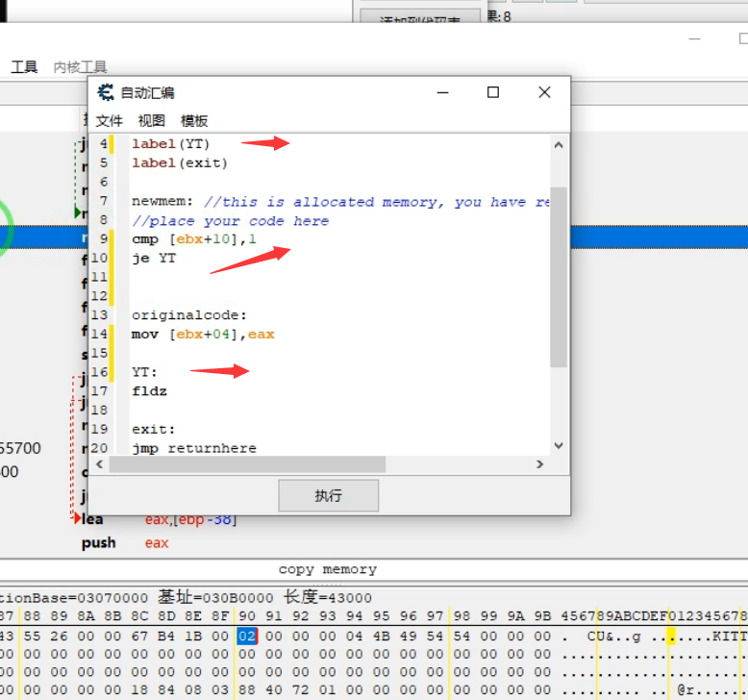The image size is (748, 700).
Task: Click hex byte 72 in last hex row
Action: (301, 689)
